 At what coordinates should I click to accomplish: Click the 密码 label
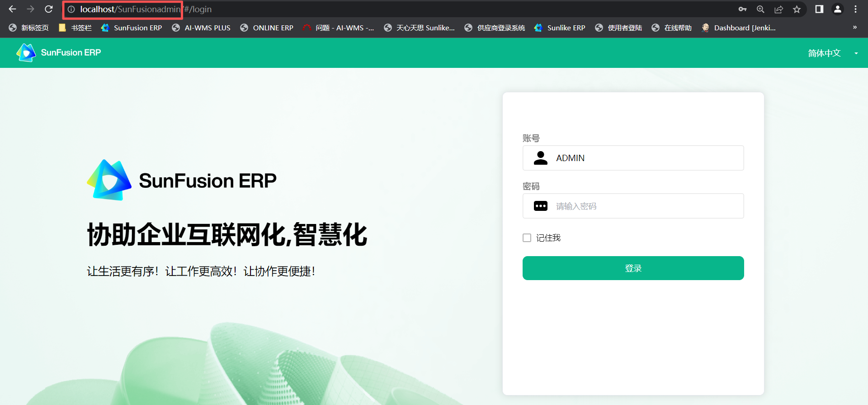tap(531, 186)
